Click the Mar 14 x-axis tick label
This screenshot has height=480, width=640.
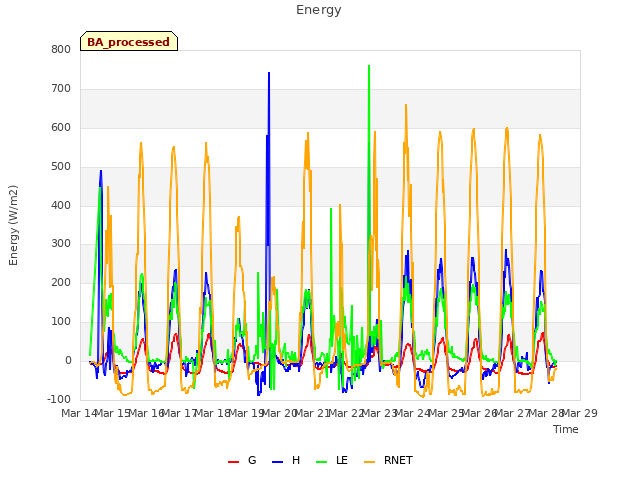click(79, 413)
